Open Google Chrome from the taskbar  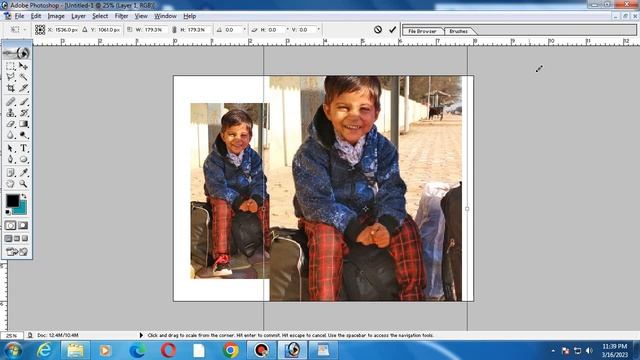(231, 350)
